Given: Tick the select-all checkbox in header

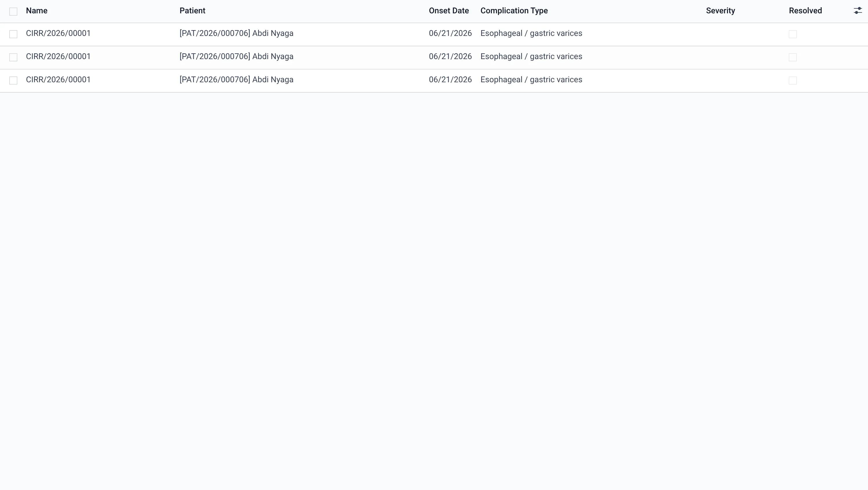Looking at the screenshot, I should (13, 12).
